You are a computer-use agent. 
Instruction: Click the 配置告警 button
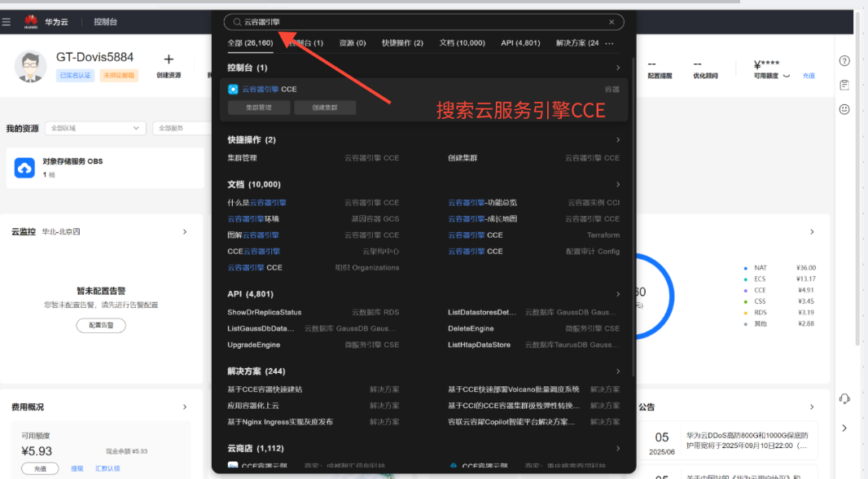pyautogui.click(x=101, y=325)
